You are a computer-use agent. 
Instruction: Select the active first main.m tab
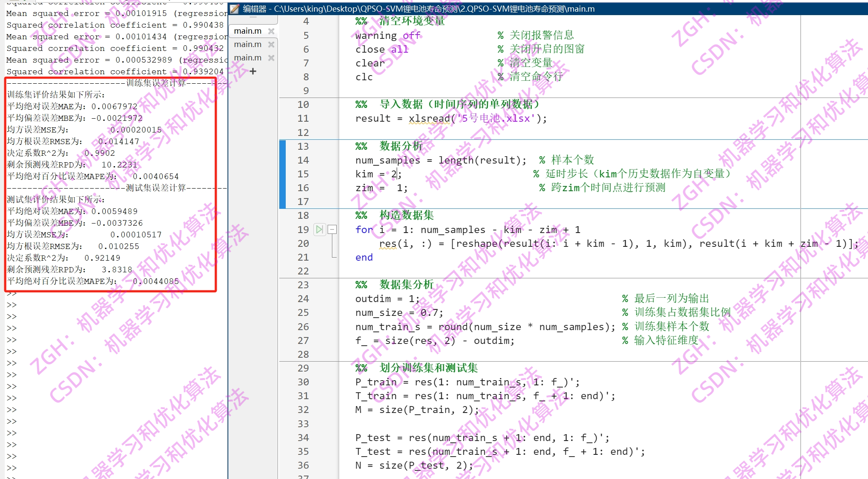(248, 31)
